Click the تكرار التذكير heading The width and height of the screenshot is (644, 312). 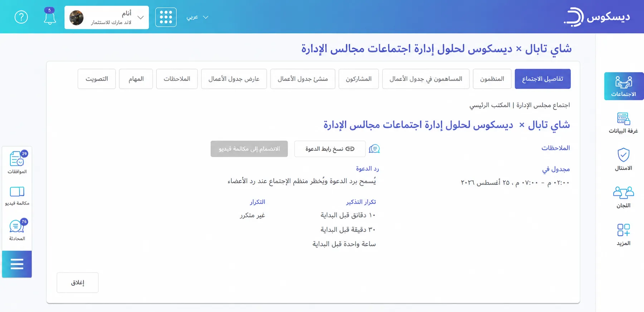pyautogui.click(x=361, y=202)
